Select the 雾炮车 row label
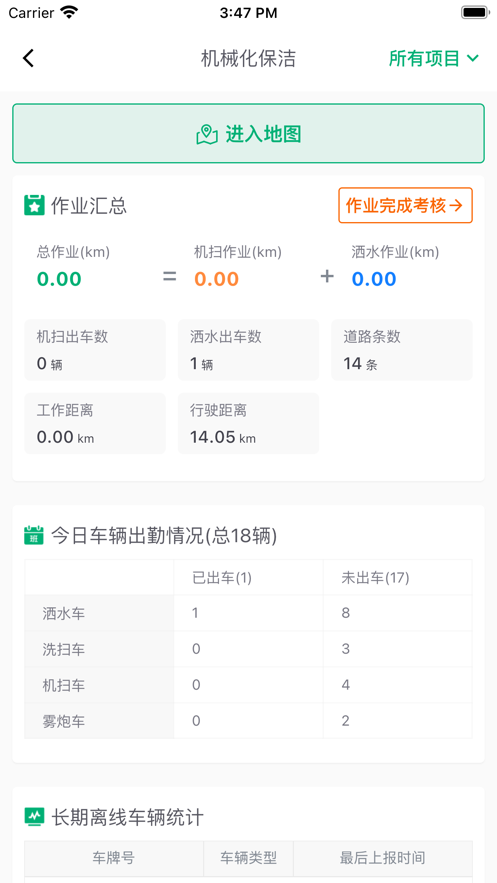This screenshot has width=497, height=883. coord(64,721)
